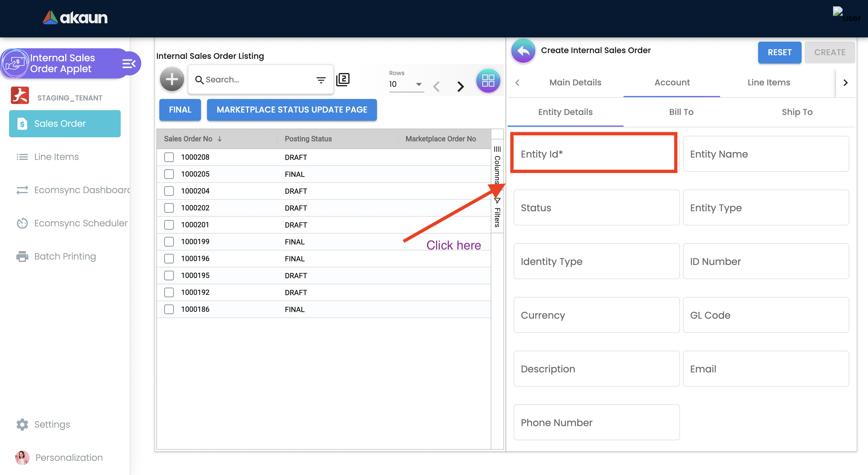Click the plus icon to add order

pyautogui.click(x=172, y=79)
